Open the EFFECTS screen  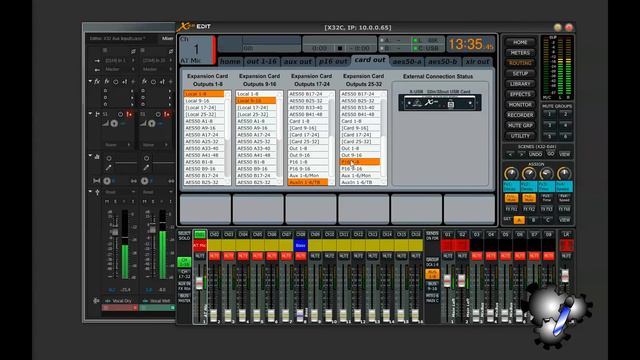pos(520,94)
